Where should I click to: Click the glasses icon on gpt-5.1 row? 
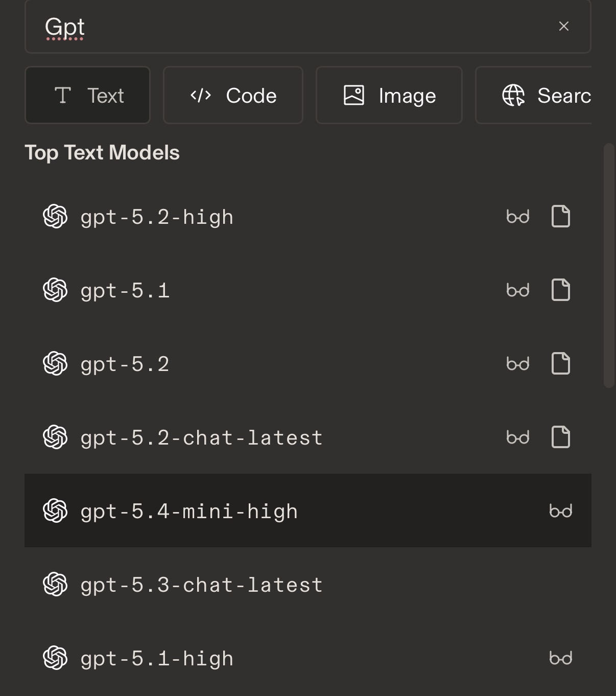click(x=518, y=290)
